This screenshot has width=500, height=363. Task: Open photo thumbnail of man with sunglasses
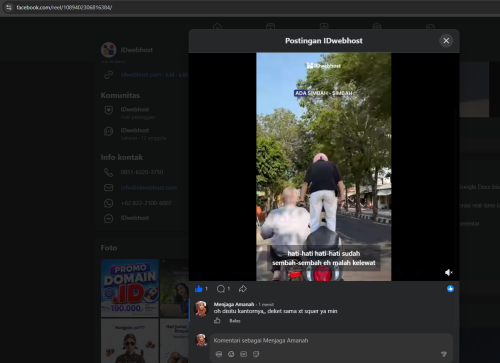click(x=130, y=341)
